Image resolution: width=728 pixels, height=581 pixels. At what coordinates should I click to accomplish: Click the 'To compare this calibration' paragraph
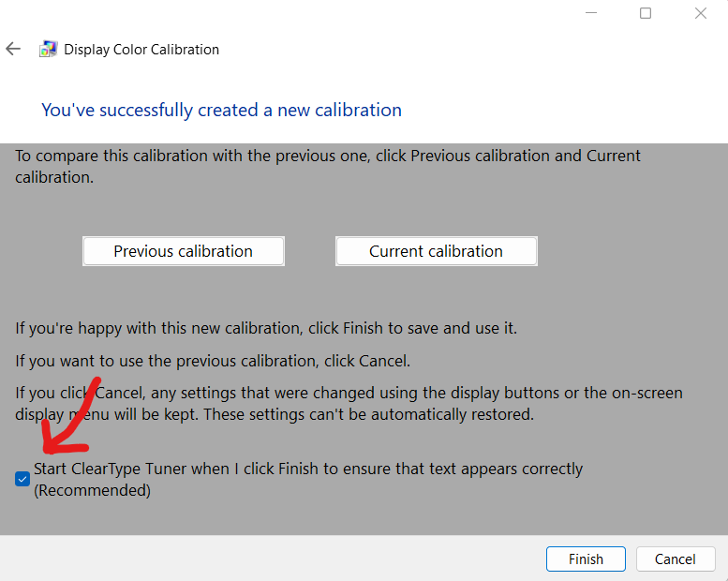328,156
